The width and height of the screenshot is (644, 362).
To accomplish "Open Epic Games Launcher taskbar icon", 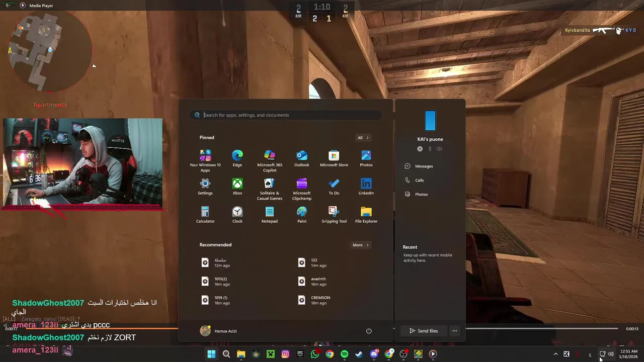I will click(300, 354).
